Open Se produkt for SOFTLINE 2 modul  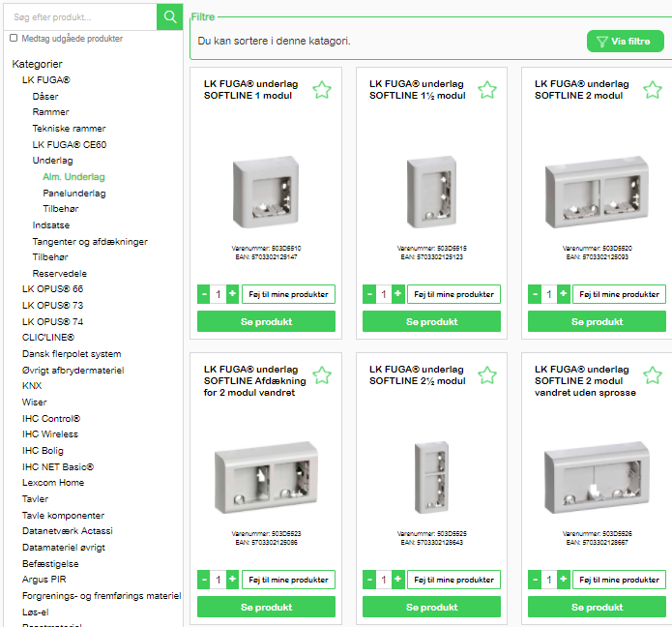click(597, 321)
